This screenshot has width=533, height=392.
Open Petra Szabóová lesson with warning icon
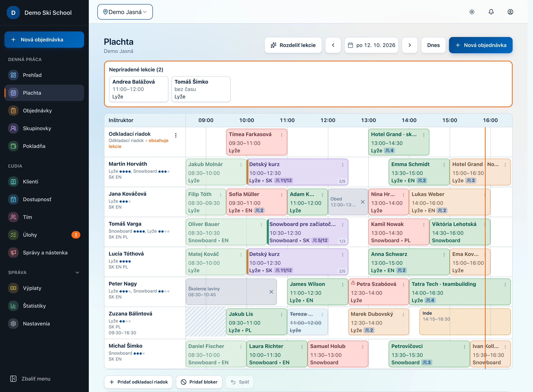pos(378,292)
